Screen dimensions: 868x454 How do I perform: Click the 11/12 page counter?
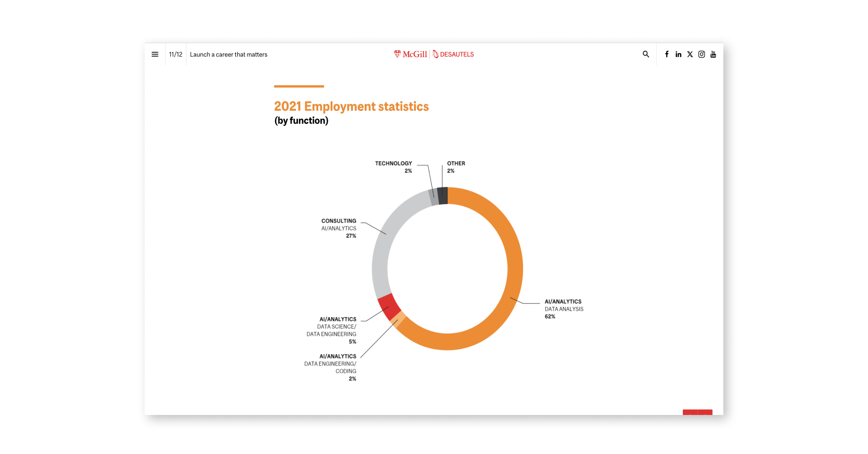click(x=176, y=54)
